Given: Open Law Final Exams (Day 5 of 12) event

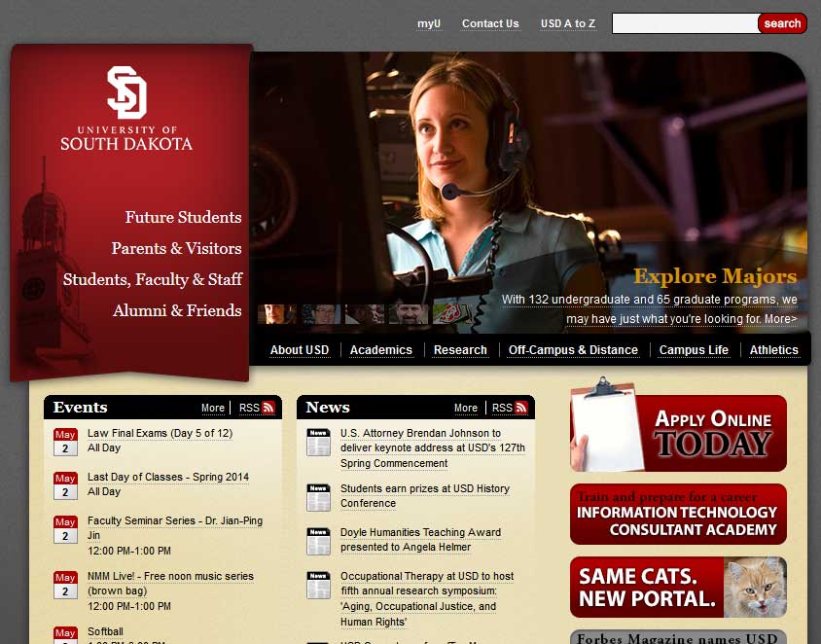Looking at the screenshot, I should point(161,434).
